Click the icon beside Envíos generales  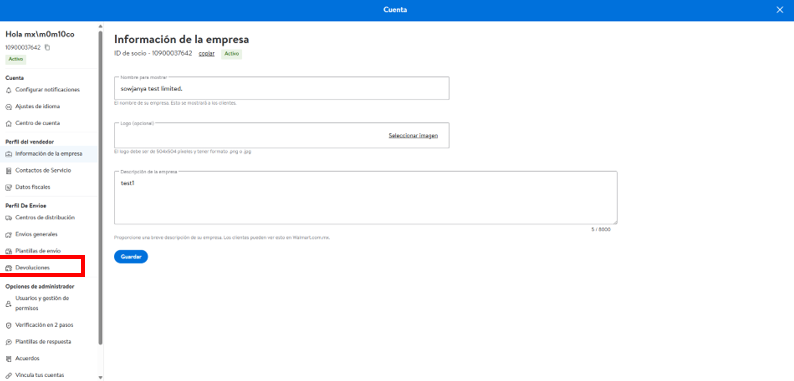pos(8,235)
